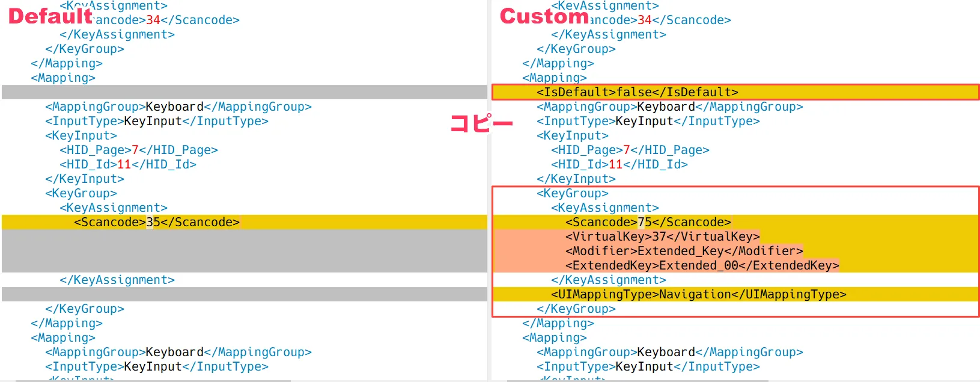
Task: Select the <IsDefault>false</IsDefault> line
Action: [638, 92]
